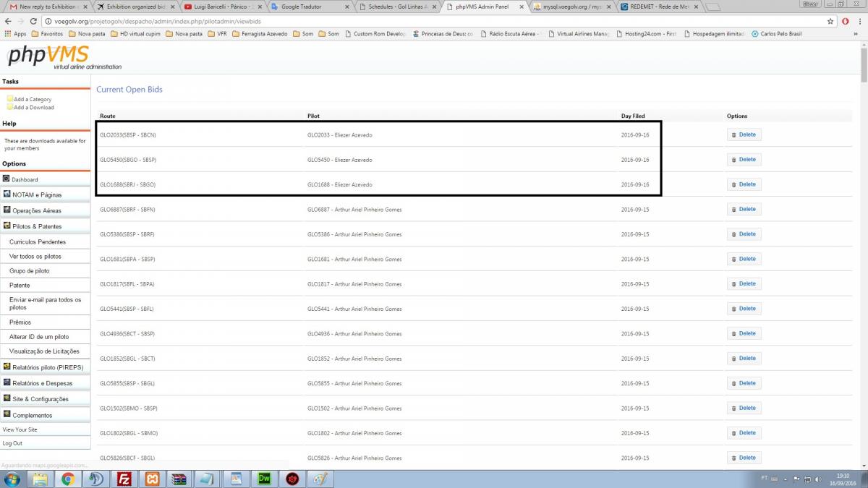Open the HD virtual cupim bookmarks folder
Viewport: 868px width, 488px height.
(x=134, y=34)
